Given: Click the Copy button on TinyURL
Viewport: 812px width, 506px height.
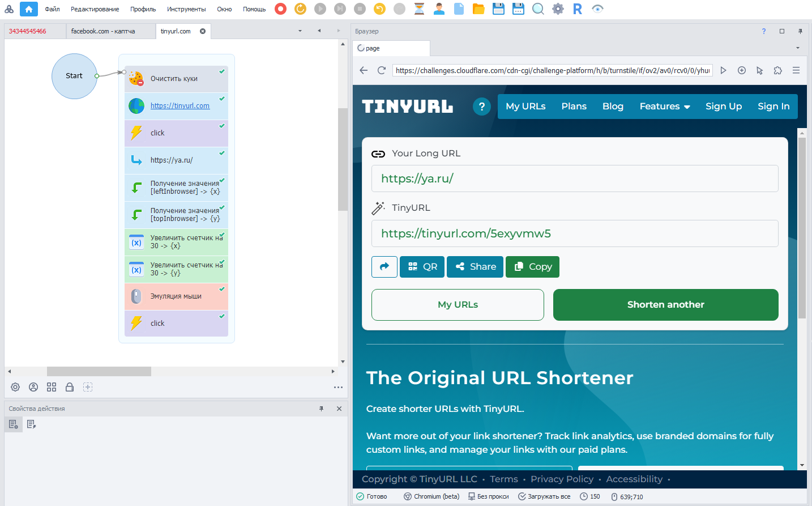Looking at the screenshot, I should click(x=532, y=267).
